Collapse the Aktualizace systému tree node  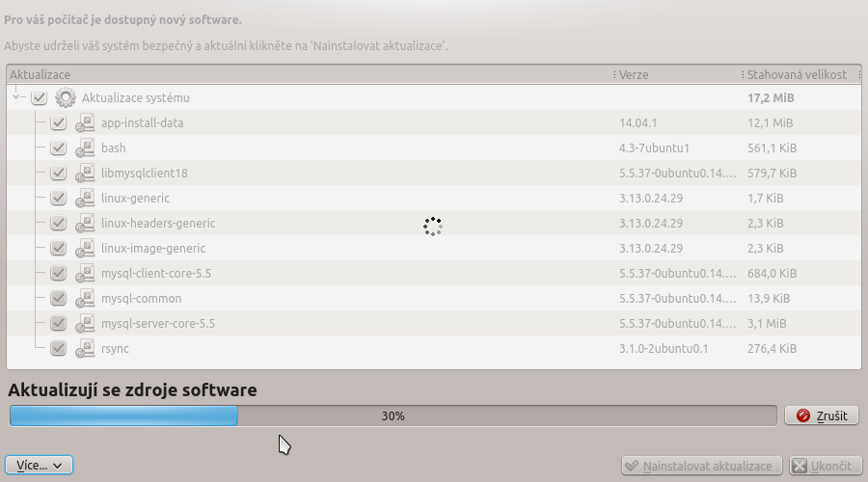16,97
